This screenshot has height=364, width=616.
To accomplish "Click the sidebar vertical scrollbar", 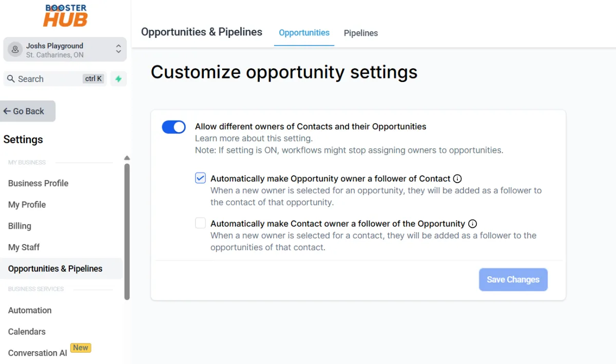I will pos(127,231).
